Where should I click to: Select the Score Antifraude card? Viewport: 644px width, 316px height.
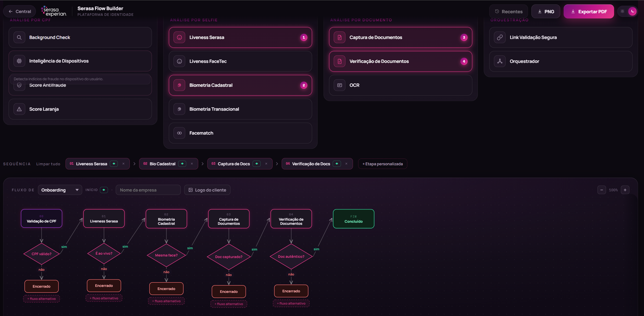click(80, 85)
